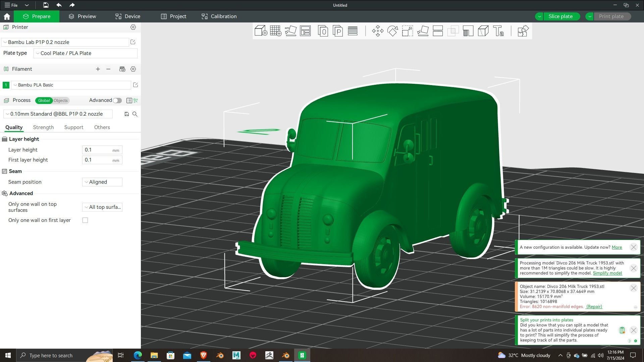Screen dimensions: 644x362
Task: Open the Support settings tab
Action: pyautogui.click(x=73, y=127)
